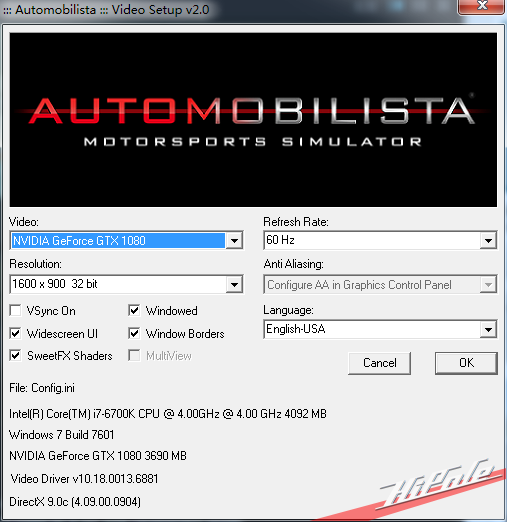Click the Cancel button
This screenshot has height=522, width=507.
[x=379, y=363]
